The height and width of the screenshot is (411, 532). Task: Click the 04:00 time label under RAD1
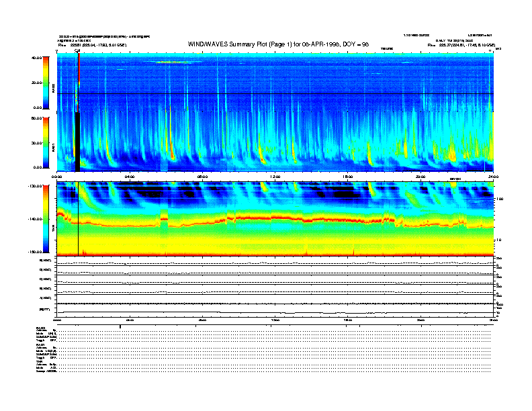pos(130,177)
